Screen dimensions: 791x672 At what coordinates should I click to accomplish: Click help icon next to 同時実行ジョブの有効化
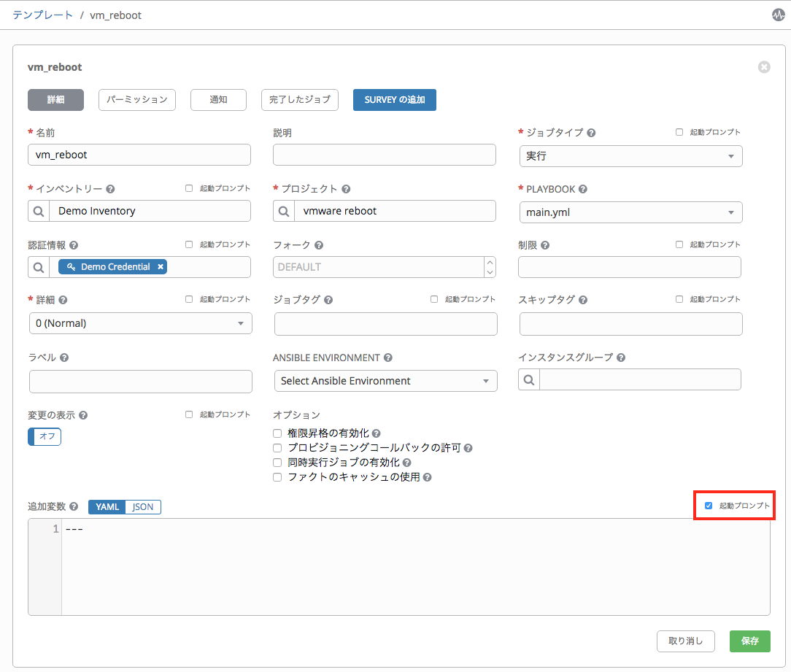click(406, 463)
